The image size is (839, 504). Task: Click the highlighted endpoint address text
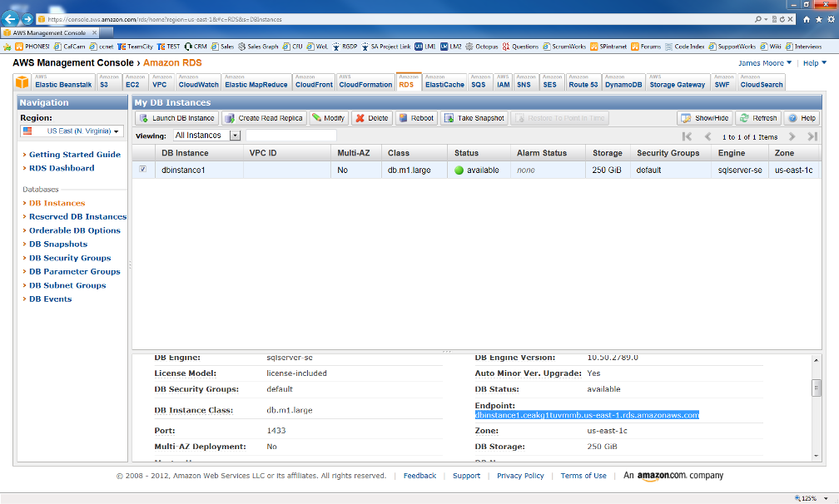point(587,415)
